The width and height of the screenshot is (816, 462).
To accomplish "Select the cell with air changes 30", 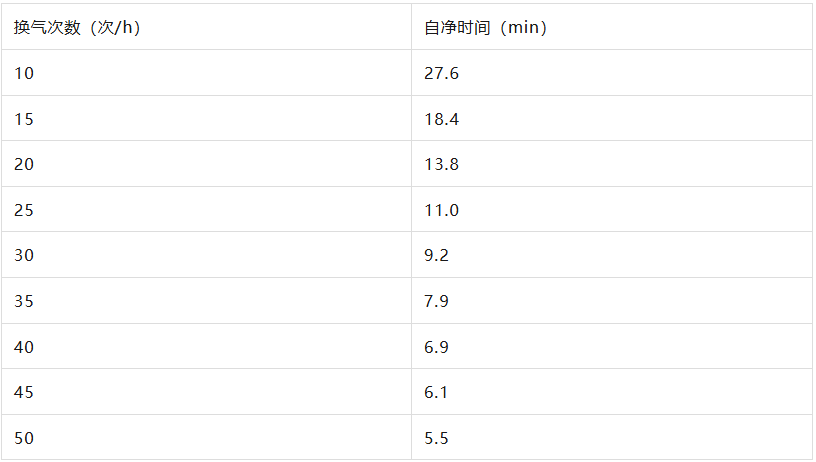I will coord(24,255).
